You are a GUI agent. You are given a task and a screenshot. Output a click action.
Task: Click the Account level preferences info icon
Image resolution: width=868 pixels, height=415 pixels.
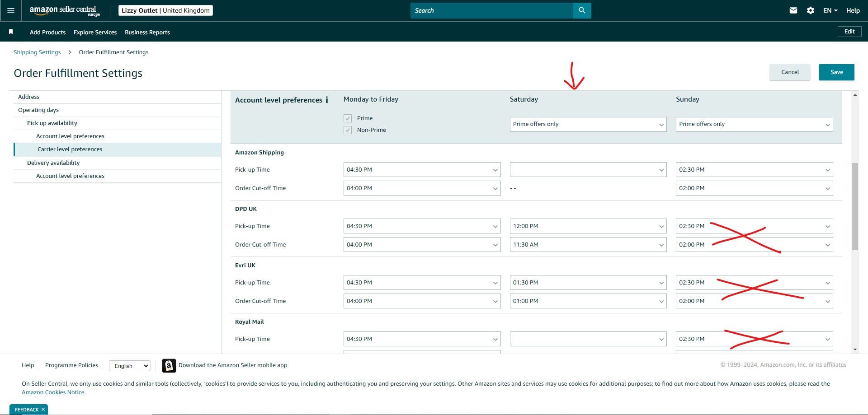(x=327, y=100)
